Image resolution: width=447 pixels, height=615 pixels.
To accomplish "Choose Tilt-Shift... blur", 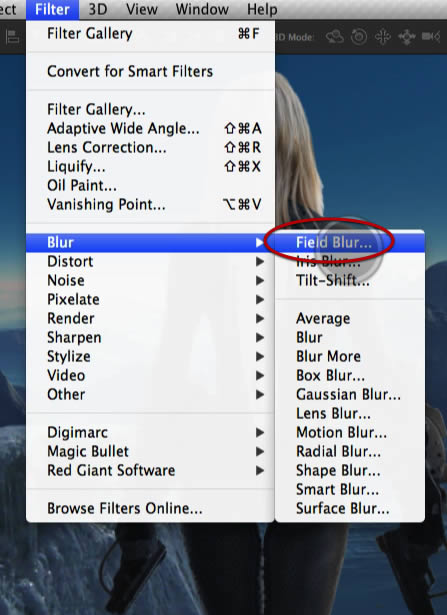I will (350, 280).
